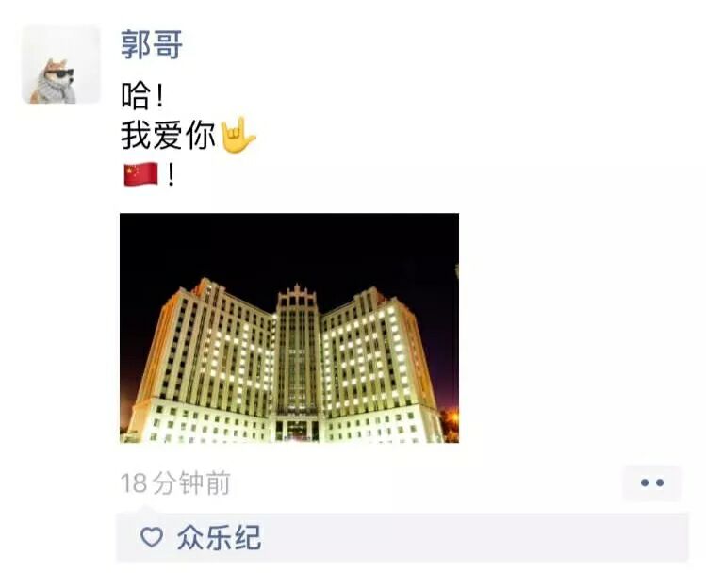Screen dimensions: 706x588
Task: Click the likes bar pointer triangle
Action: [145, 510]
